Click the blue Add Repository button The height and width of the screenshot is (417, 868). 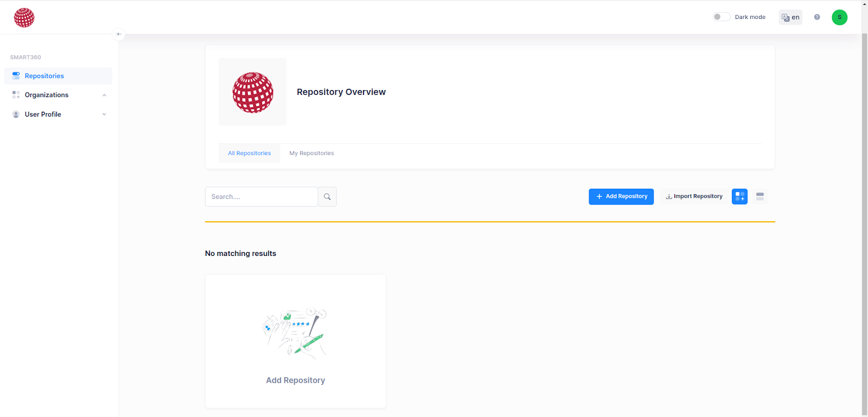(621, 197)
